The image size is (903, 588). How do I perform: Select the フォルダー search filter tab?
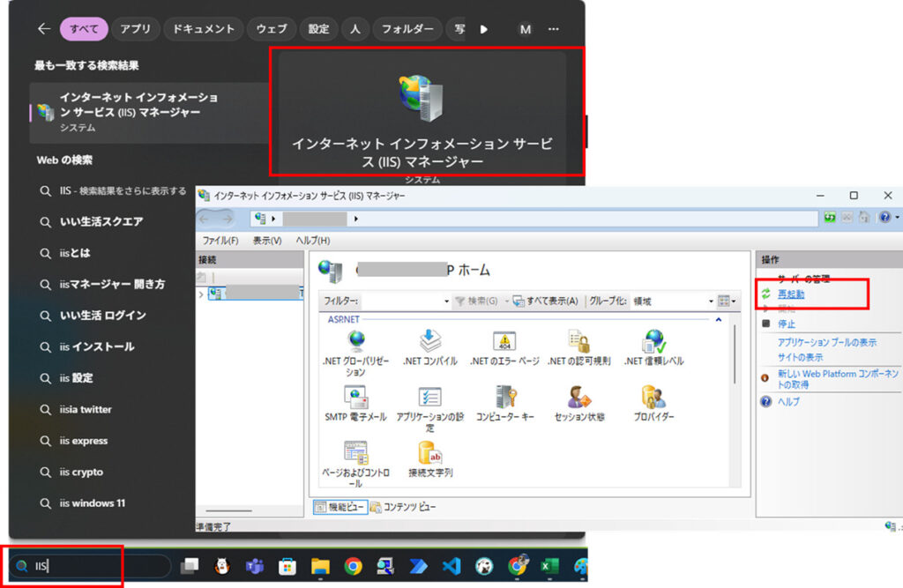click(407, 29)
